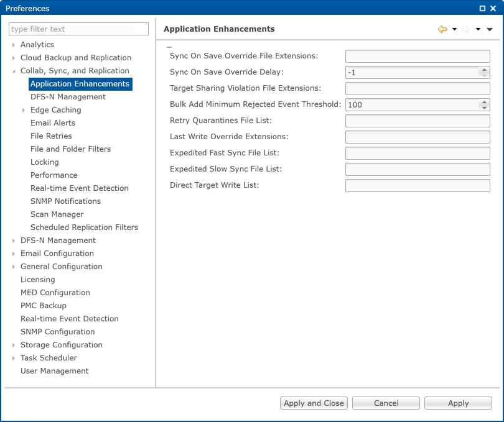Screen dimensions: 504x422
Task: Select the General Configuration label
Action: [61, 267]
